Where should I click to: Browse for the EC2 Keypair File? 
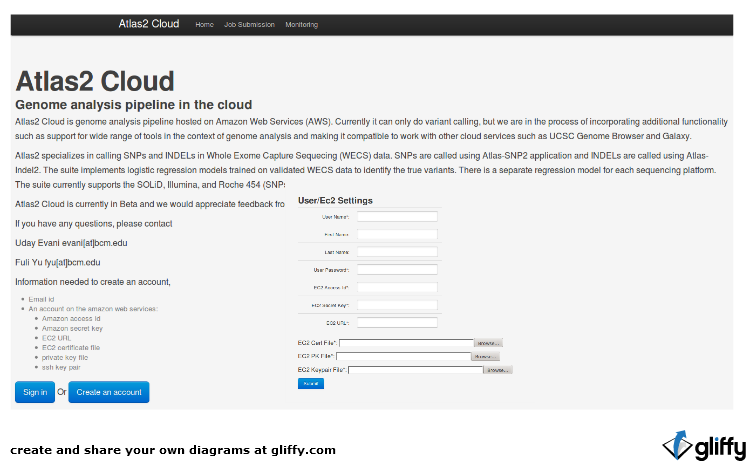pos(498,369)
